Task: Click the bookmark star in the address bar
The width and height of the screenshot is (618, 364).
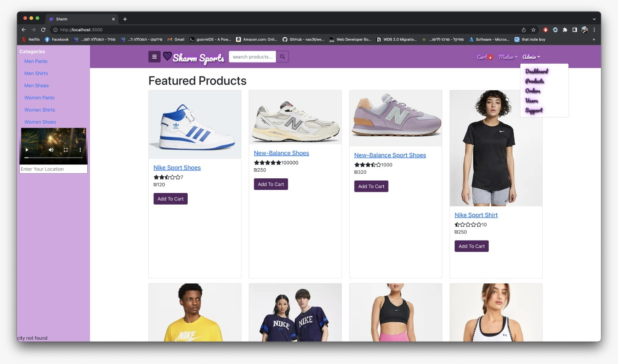Action: pos(533,29)
